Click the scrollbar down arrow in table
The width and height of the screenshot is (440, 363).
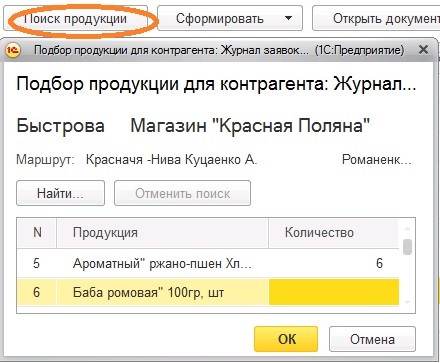[407, 302]
